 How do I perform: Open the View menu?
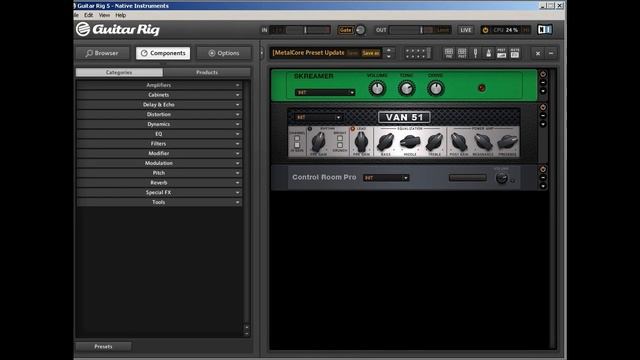(x=104, y=15)
